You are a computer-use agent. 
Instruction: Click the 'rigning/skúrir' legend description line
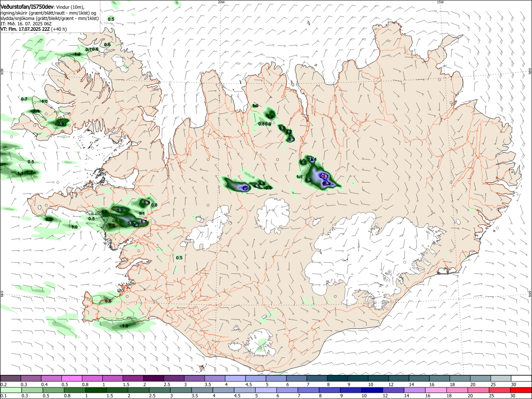coord(48,13)
